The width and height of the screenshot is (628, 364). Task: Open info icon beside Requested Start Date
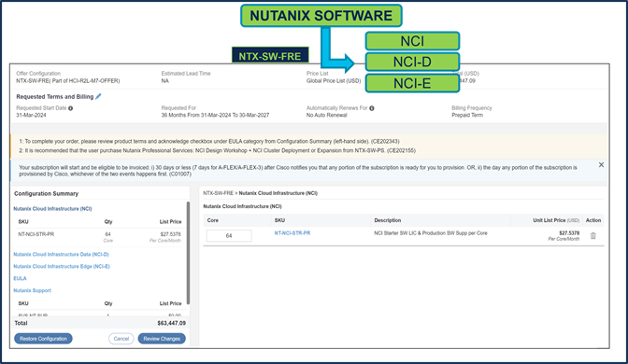point(70,108)
